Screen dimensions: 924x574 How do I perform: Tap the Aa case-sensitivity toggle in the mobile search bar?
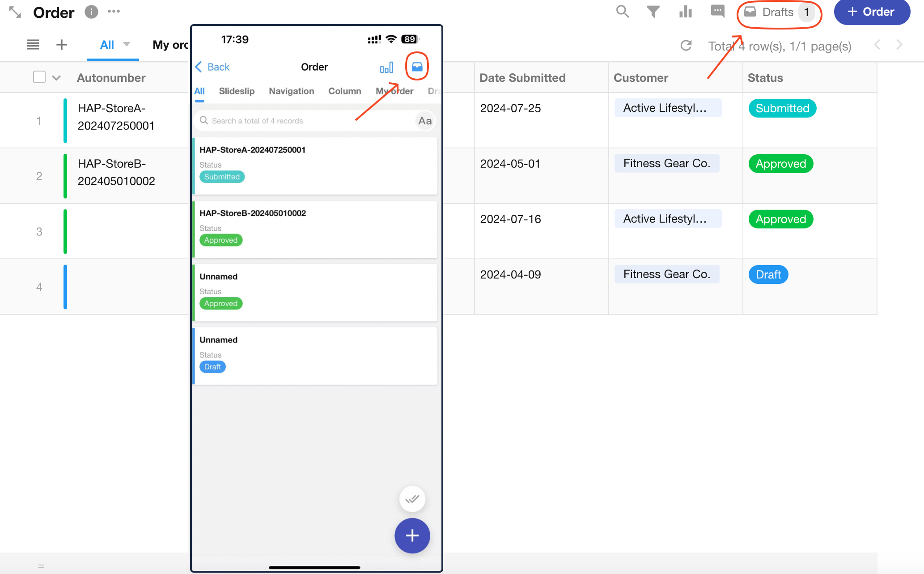tap(424, 121)
